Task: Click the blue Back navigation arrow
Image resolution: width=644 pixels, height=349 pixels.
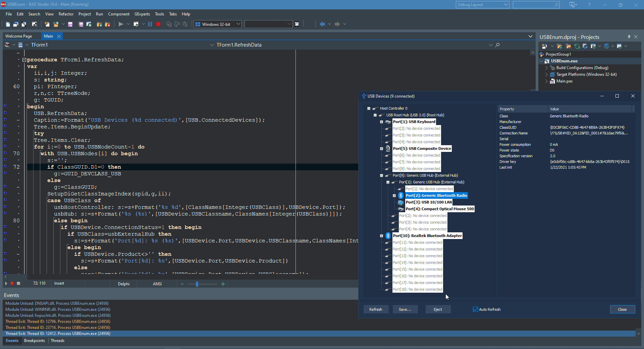Action: (x=322, y=24)
